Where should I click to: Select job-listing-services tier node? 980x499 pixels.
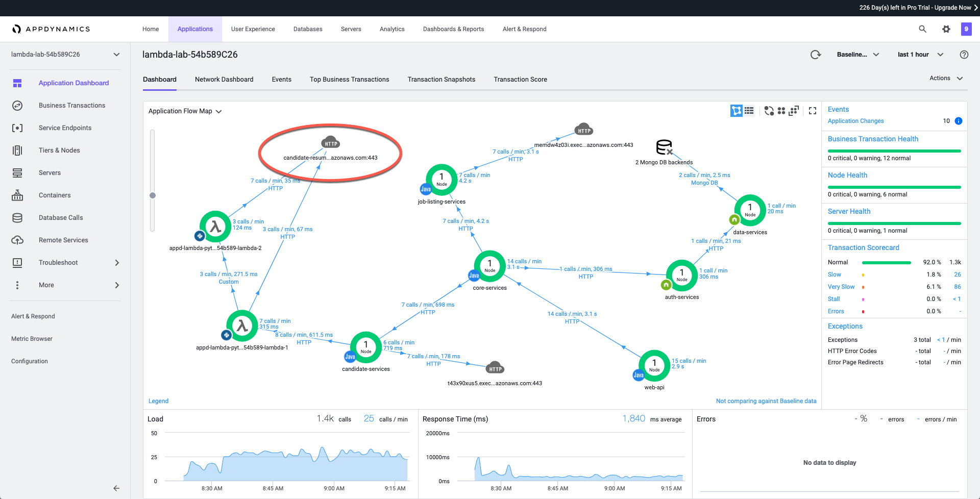pos(442,180)
